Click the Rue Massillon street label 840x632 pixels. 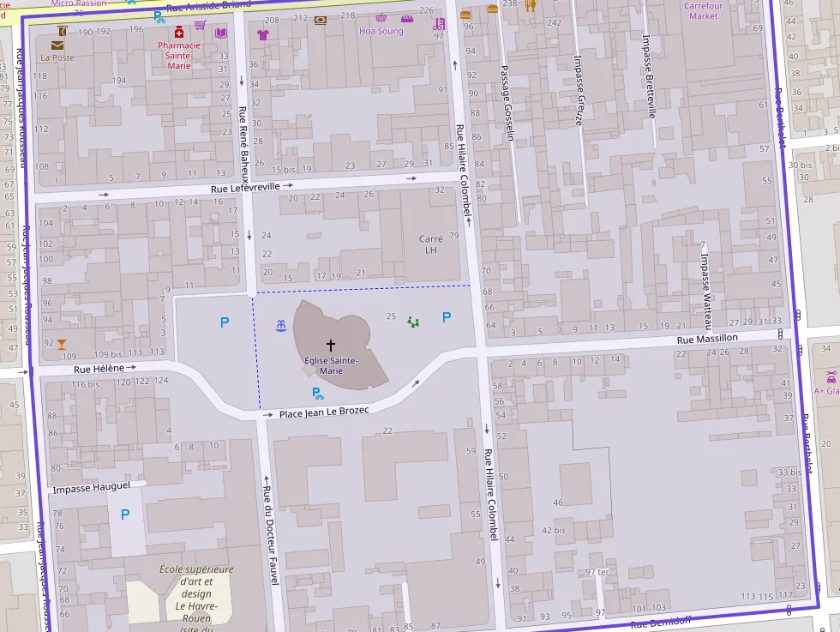706,339
